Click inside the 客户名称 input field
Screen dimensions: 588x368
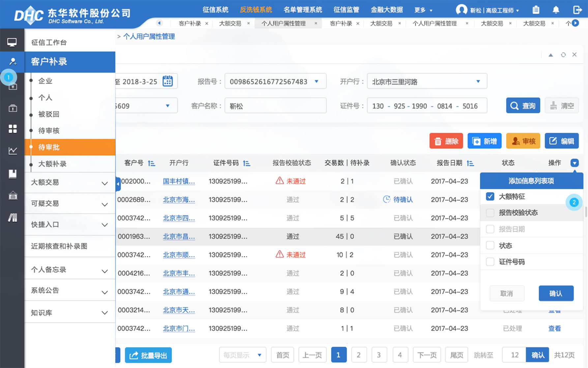pos(275,105)
